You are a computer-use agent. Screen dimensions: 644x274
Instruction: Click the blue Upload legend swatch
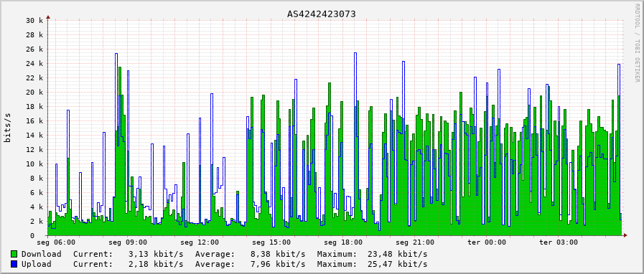pyautogui.click(x=14, y=264)
